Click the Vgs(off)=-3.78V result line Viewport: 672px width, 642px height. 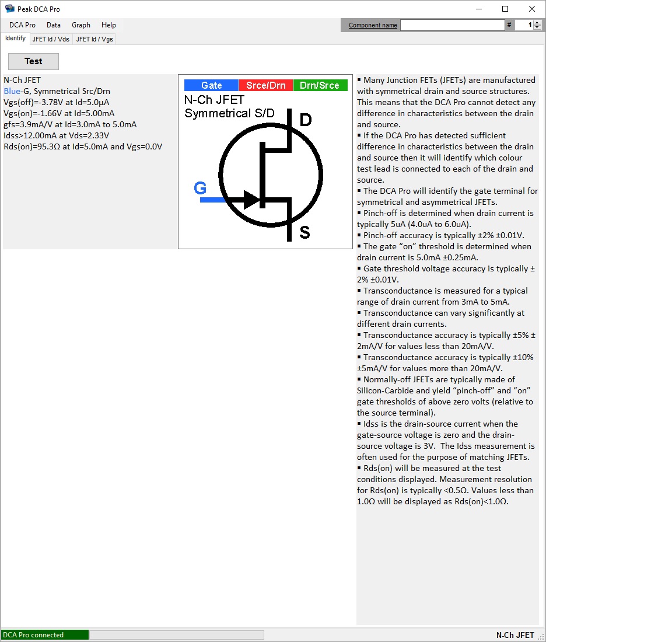pos(56,103)
